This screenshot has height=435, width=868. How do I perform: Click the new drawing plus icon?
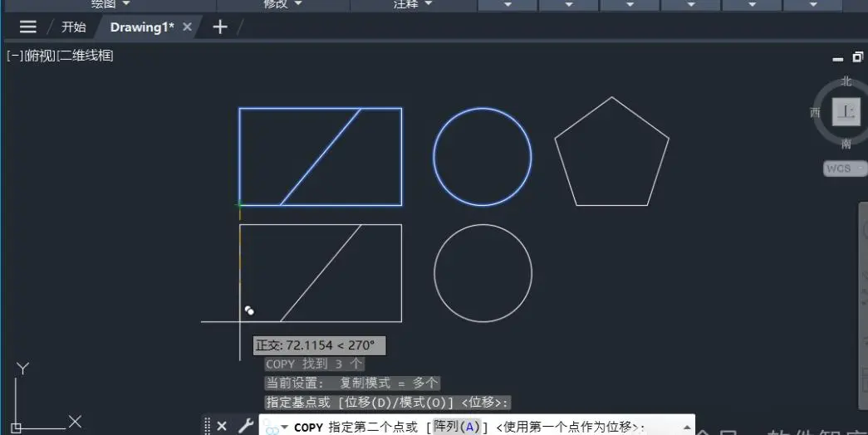click(x=220, y=27)
